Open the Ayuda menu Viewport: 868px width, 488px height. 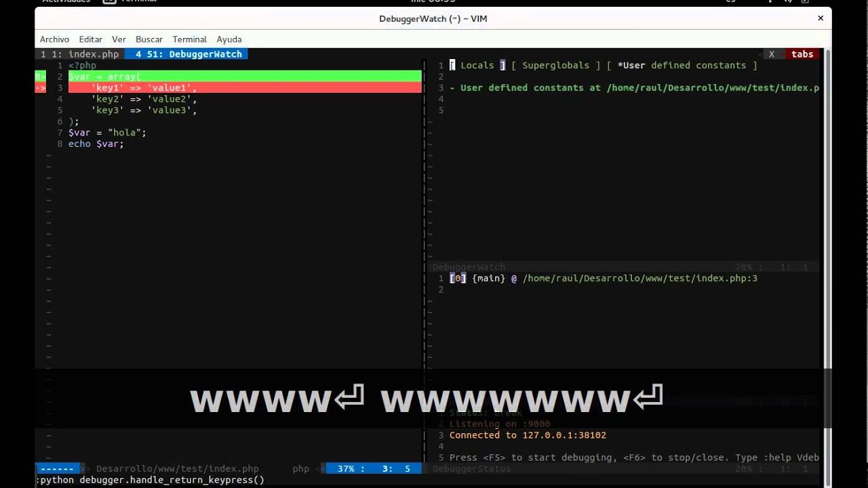(229, 39)
